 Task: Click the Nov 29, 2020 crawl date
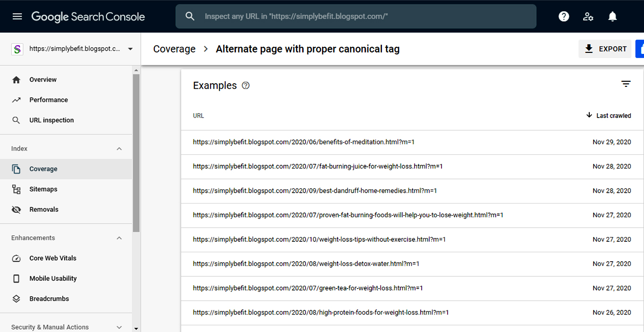(x=612, y=142)
